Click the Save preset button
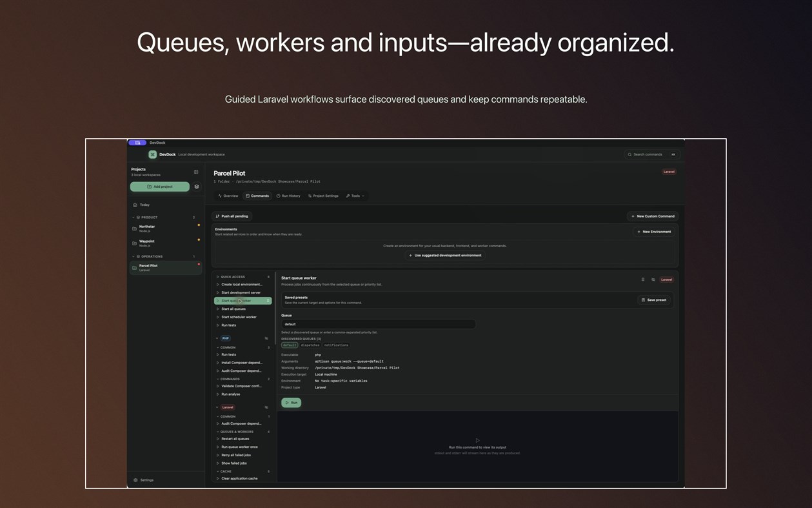 pos(653,300)
